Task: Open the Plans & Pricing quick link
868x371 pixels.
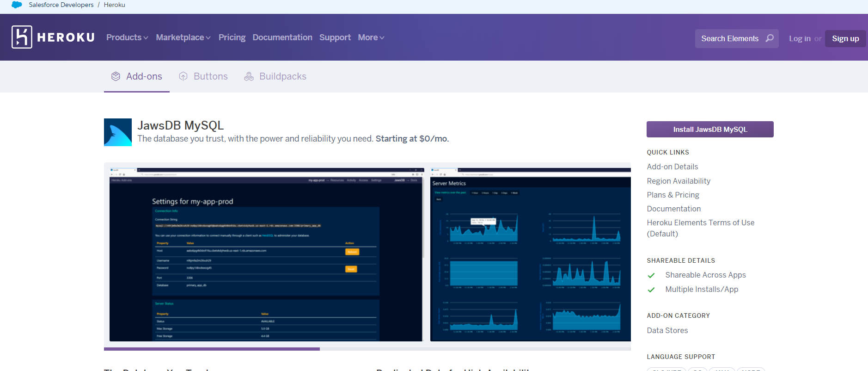Action: click(673, 195)
